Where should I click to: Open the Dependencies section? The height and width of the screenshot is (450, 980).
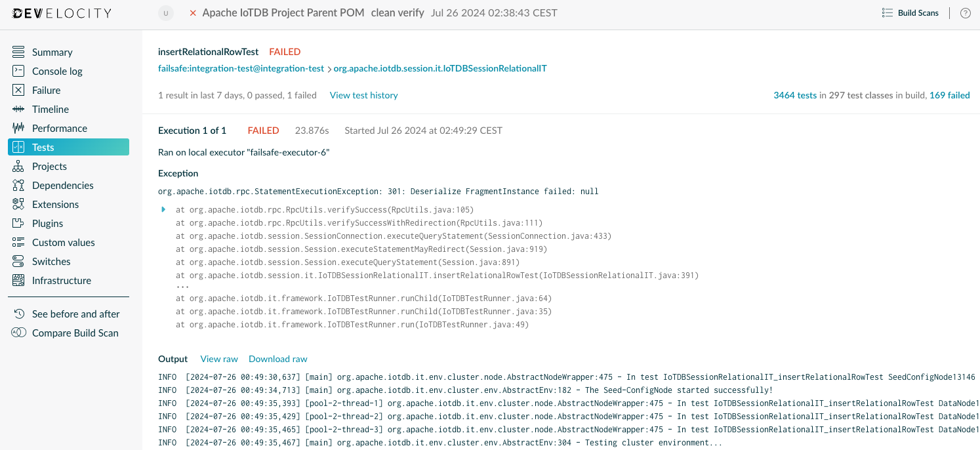coord(62,185)
